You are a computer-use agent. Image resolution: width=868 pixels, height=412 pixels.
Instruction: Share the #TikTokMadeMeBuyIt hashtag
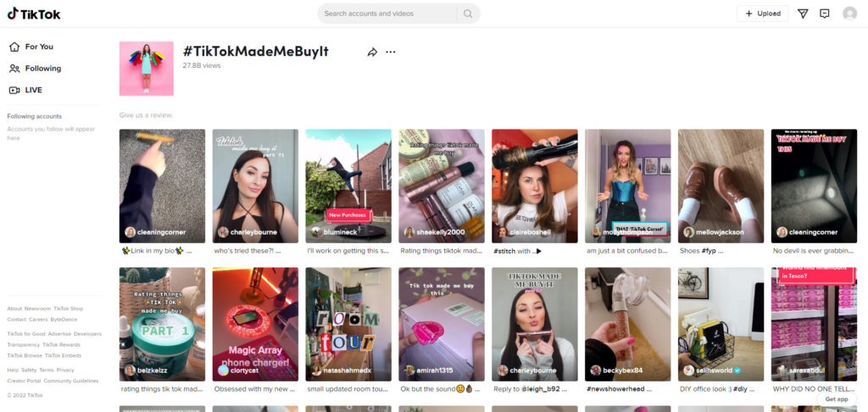tap(372, 52)
